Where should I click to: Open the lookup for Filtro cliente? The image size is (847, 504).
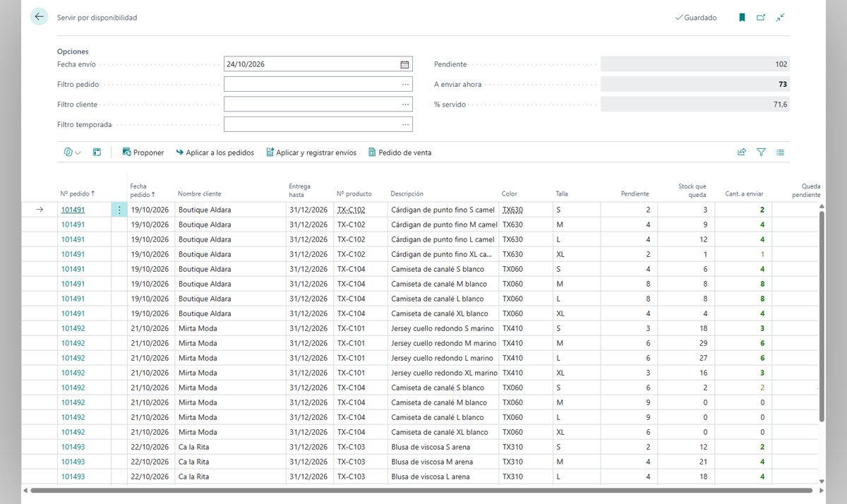[x=405, y=104]
